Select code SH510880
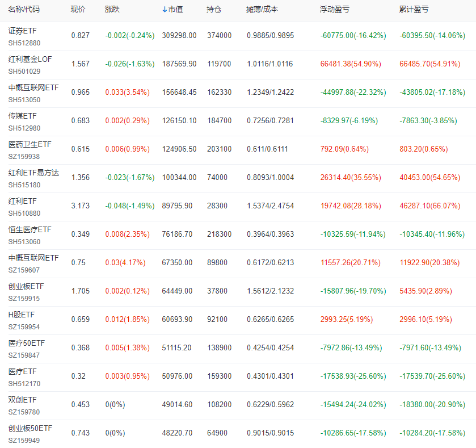This screenshot has height=448, width=476. [24, 213]
